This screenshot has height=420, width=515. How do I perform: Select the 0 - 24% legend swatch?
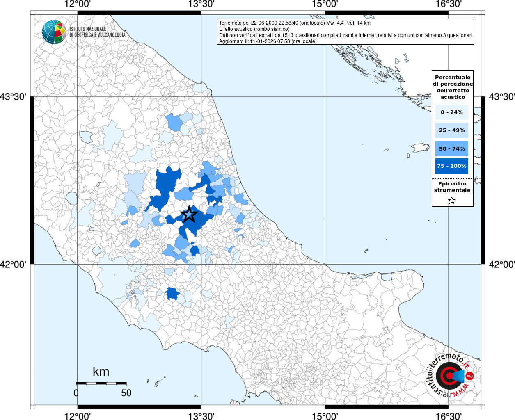[452, 112]
